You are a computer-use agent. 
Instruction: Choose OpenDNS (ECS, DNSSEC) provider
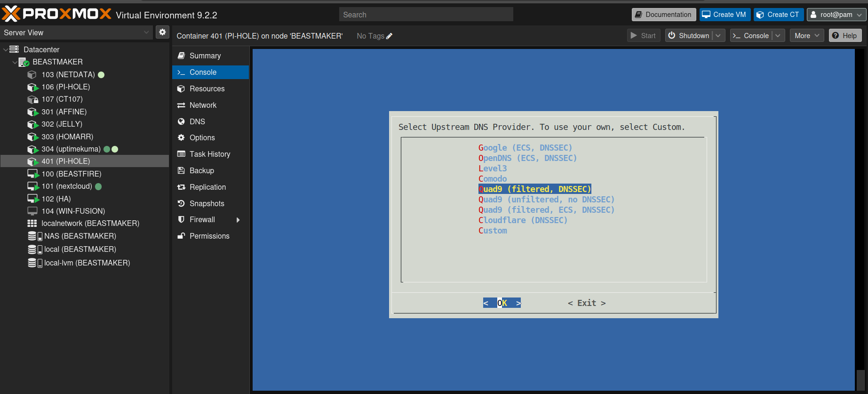pyautogui.click(x=527, y=158)
